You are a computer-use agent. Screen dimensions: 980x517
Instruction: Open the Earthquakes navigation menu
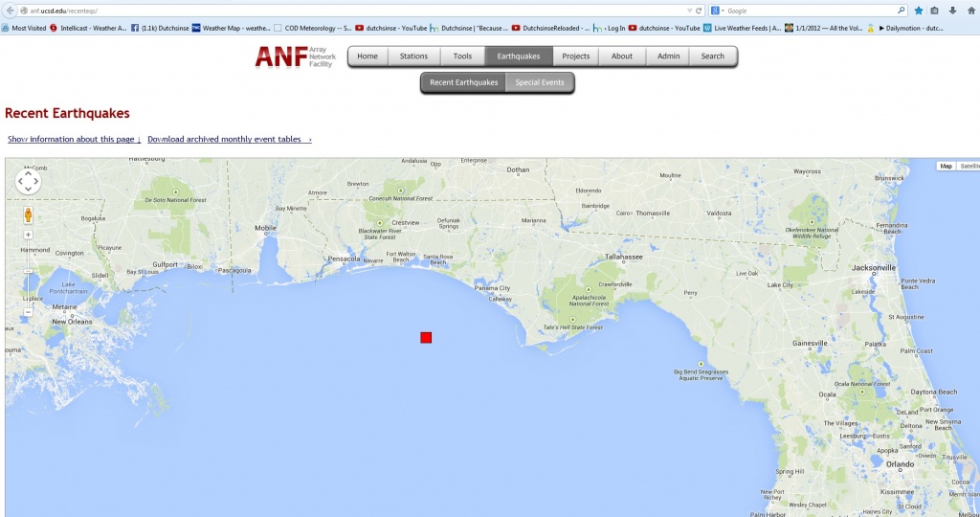518,56
